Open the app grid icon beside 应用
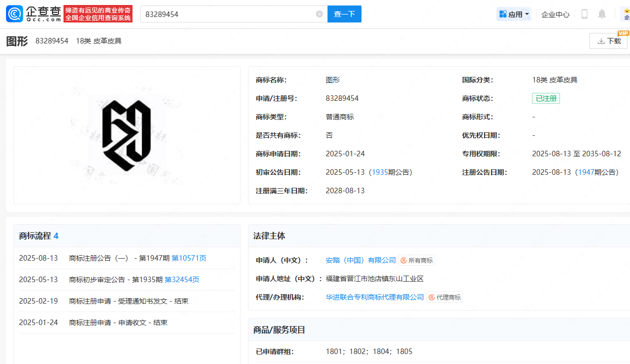Screen dimensions: 630x364 point(503,14)
